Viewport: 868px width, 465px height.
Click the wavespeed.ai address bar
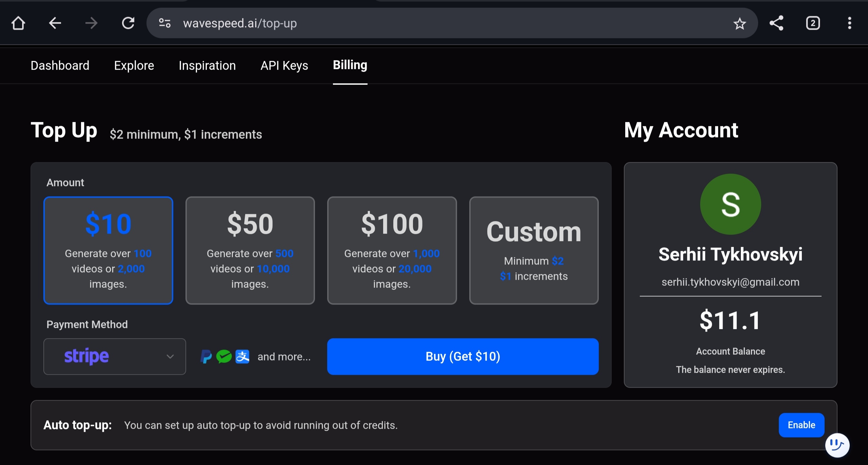(x=407, y=23)
